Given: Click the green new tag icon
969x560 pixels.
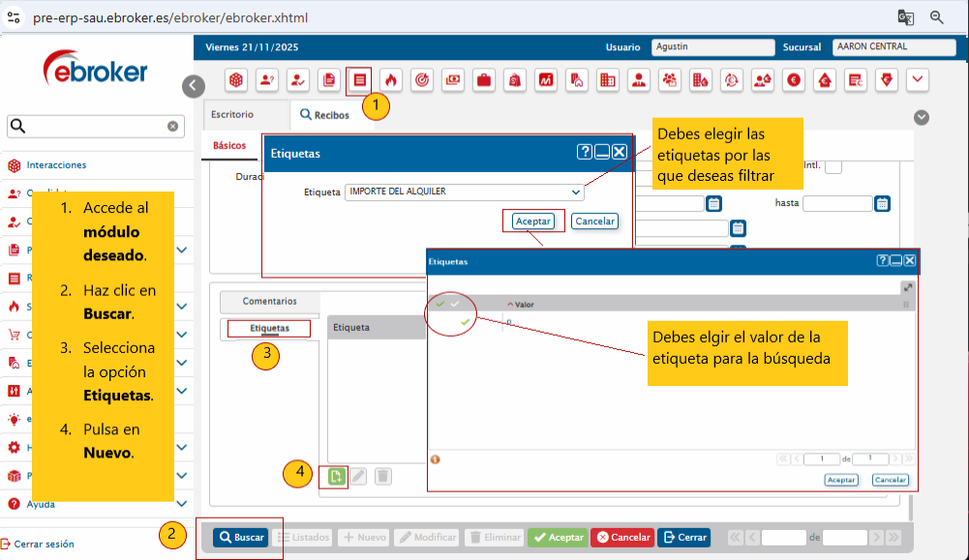Looking at the screenshot, I should point(336,476).
